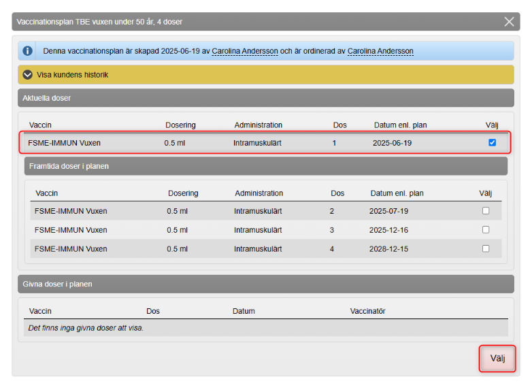Select the checkbox for dose 2 dated 2025-07-19
532x392 pixels.
coord(485,211)
